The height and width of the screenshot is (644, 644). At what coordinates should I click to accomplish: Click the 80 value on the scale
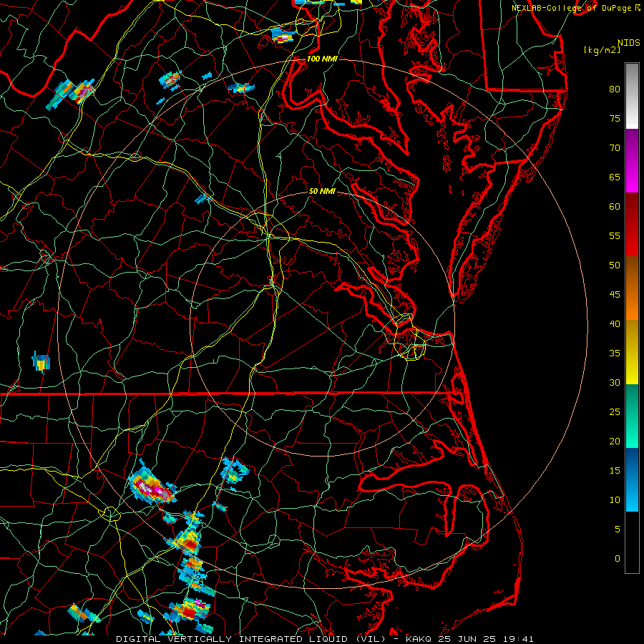[615, 89]
